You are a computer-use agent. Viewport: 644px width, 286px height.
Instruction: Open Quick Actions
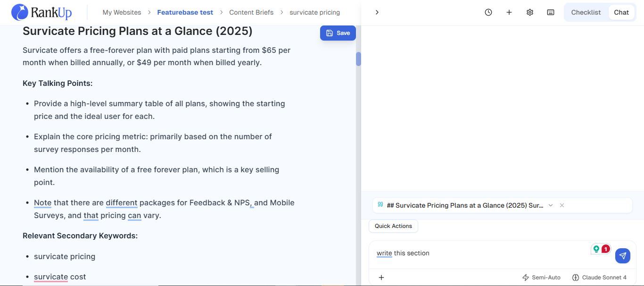(x=393, y=226)
